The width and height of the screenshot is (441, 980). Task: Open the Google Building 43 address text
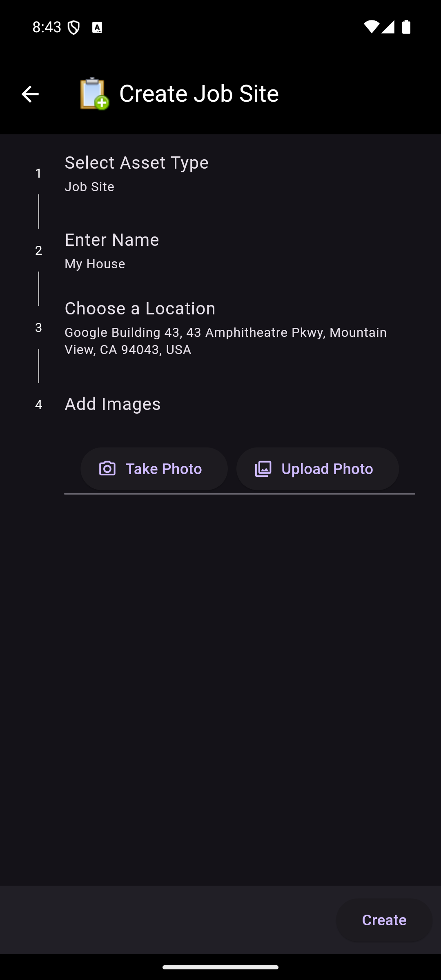[x=225, y=341]
